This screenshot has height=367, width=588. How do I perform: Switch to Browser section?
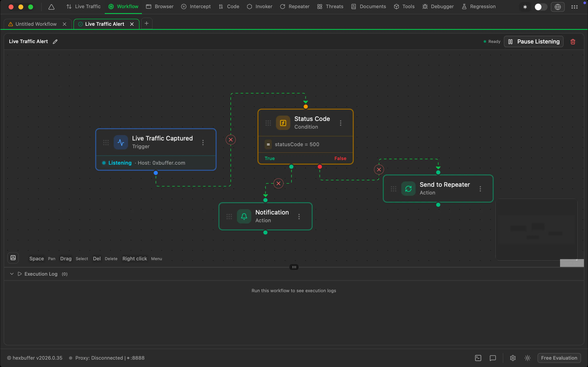point(159,7)
